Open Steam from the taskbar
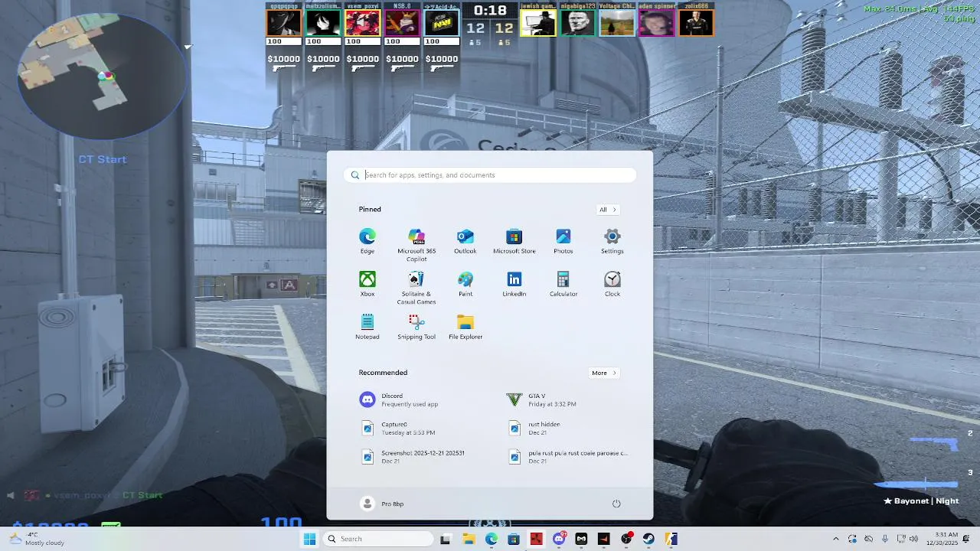This screenshot has width=980, height=551. 648,539
